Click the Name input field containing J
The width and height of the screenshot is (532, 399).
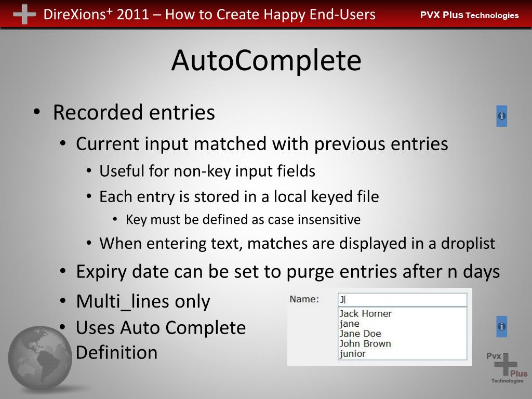[403, 300]
